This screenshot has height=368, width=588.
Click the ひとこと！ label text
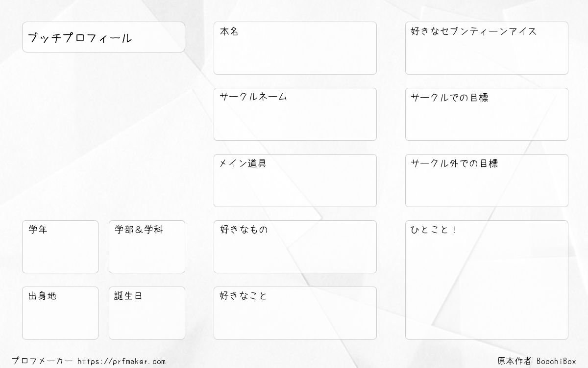[x=433, y=230]
